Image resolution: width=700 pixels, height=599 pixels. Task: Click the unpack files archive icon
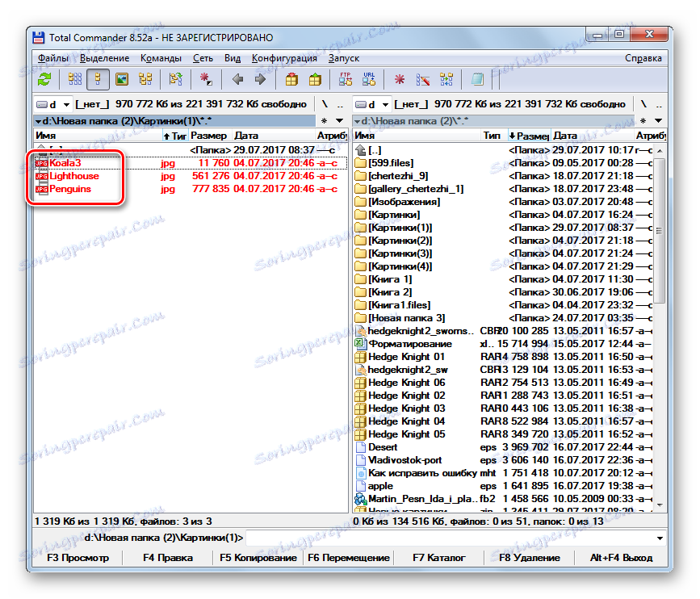tap(315, 79)
